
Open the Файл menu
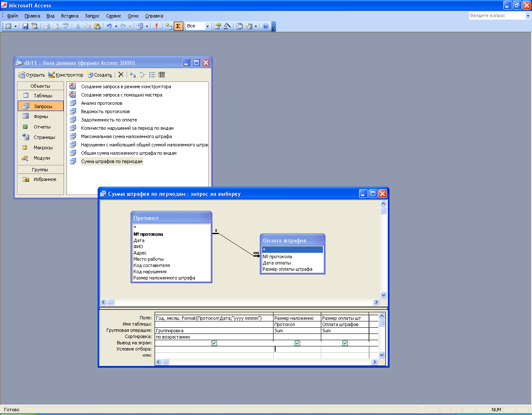12,16
